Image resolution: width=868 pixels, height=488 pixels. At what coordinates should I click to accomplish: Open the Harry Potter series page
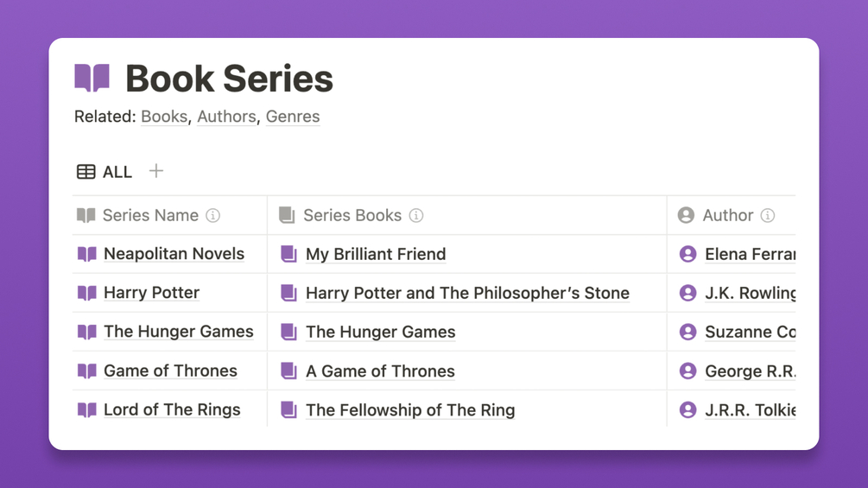click(x=151, y=293)
